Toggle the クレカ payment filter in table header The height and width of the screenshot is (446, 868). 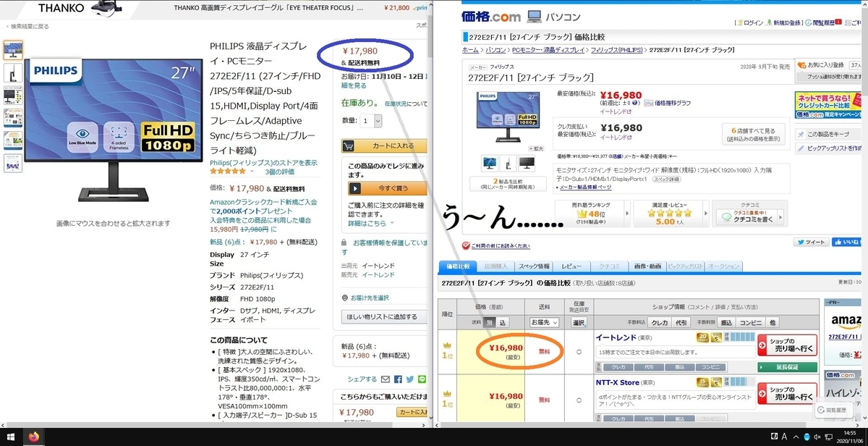click(x=660, y=322)
